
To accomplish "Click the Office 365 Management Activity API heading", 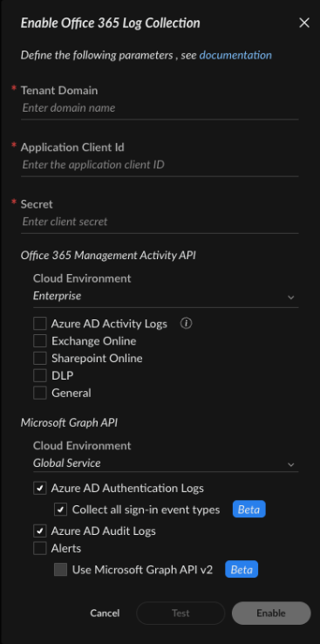I will (108, 256).
